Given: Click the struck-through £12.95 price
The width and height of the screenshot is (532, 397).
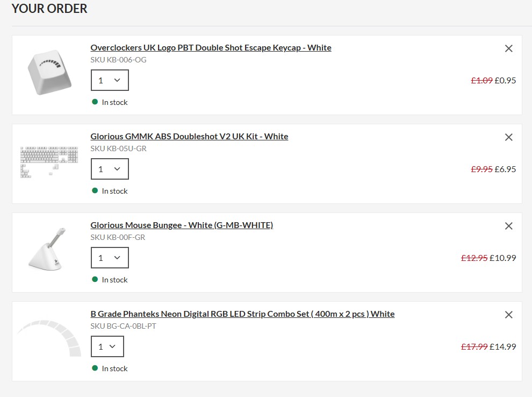Looking at the screenshot, I should (x=475, y=258).
